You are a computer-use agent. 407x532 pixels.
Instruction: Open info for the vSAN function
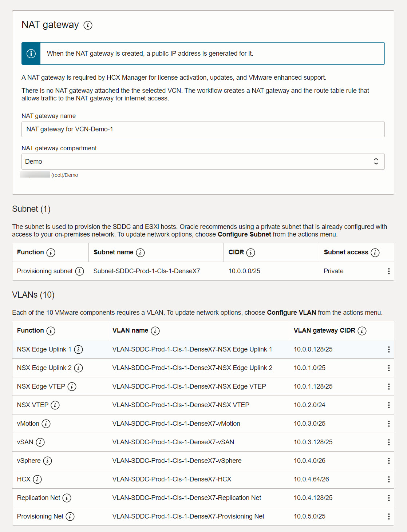[41, 442]
